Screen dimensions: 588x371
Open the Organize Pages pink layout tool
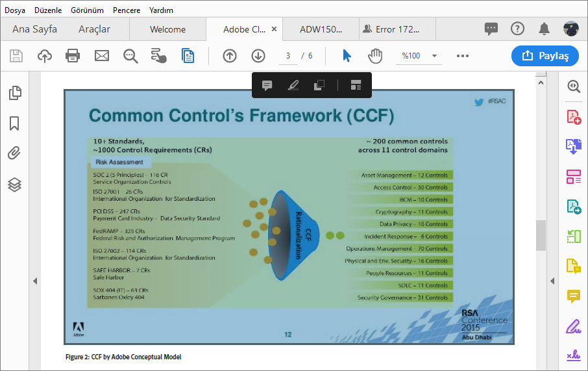[574, 177]
